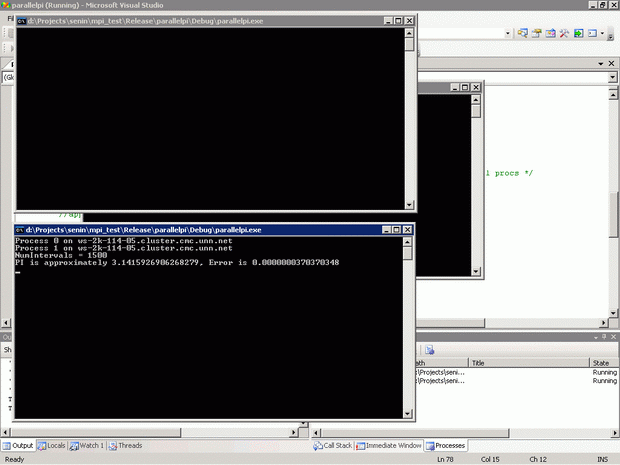
Task: Expand the toolbar combo box dropdown arrow
Action: pos(508,33)
